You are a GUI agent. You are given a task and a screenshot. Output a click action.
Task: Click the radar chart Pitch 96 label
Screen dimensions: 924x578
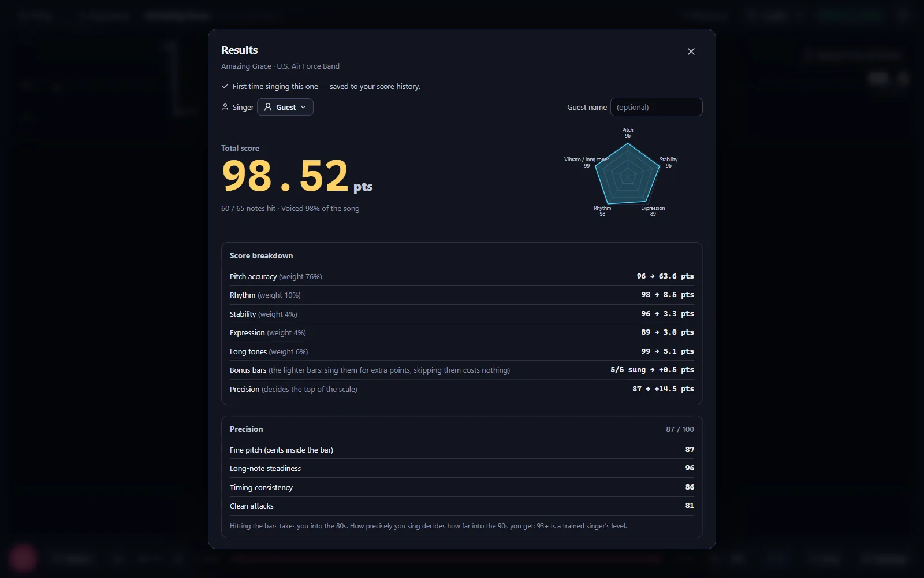(x=628, y=133)
